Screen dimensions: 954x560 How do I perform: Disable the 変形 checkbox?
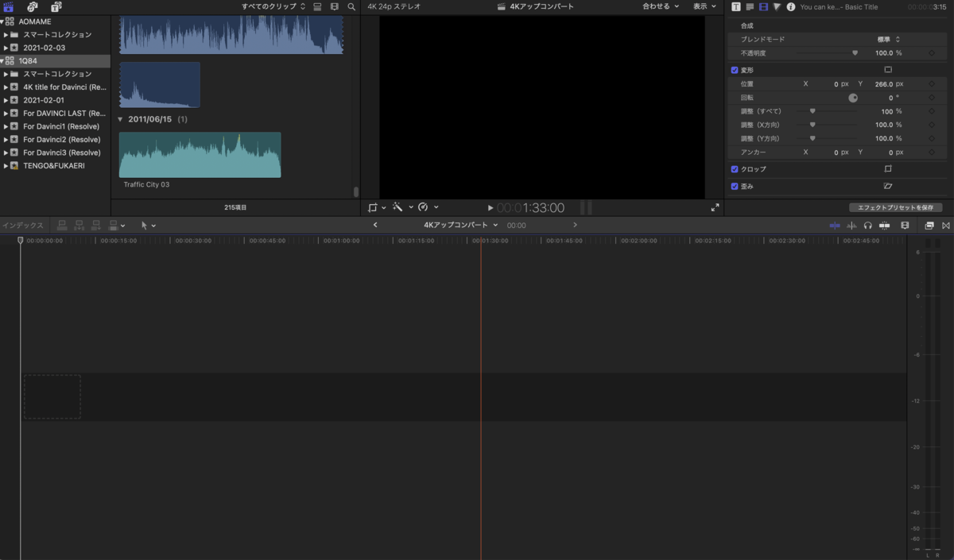735,70
